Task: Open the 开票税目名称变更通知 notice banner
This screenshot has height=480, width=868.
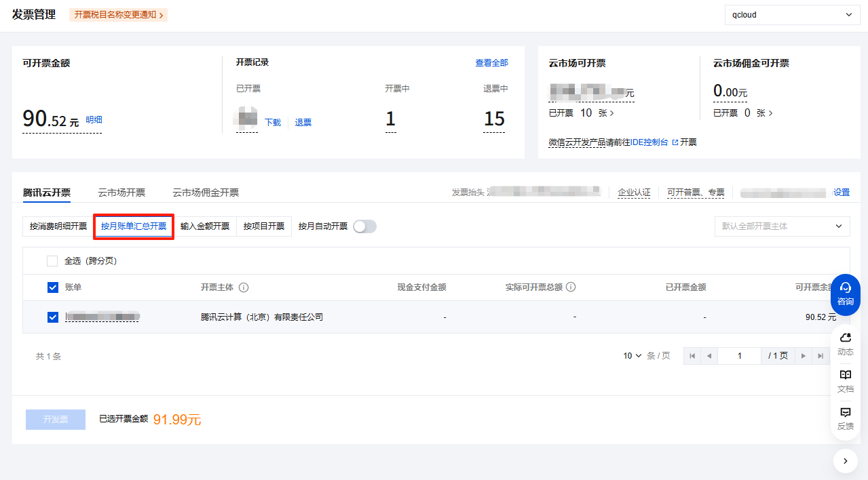Action: pos(118,15)
